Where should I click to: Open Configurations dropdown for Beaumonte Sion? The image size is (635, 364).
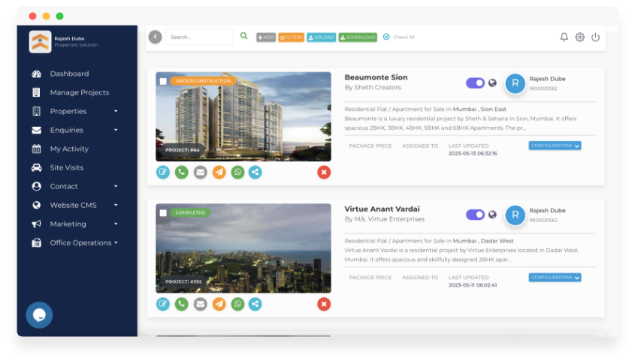click(x=555, y=146)
